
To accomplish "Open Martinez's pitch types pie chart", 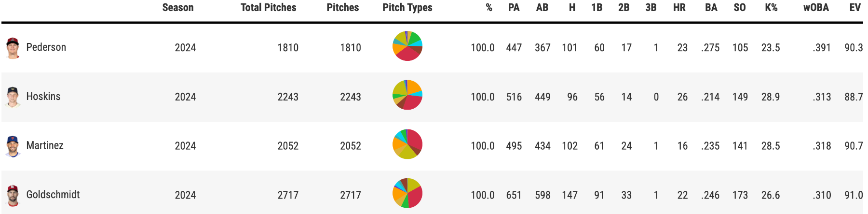I will click(407, 144).
